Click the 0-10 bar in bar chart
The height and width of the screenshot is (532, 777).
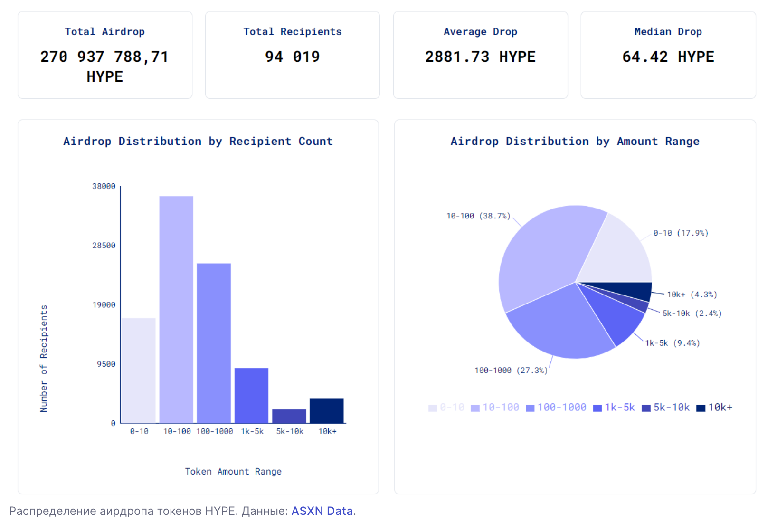(x=139, y=370)
